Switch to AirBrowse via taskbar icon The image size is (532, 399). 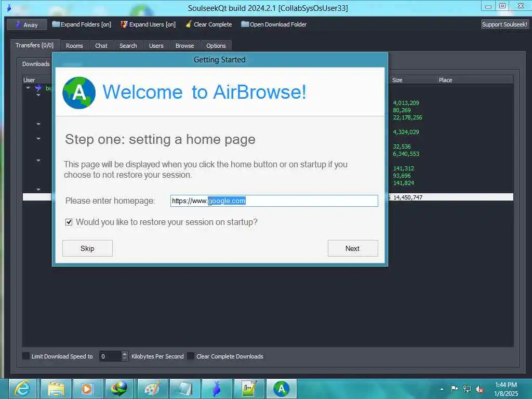point(281,389)
